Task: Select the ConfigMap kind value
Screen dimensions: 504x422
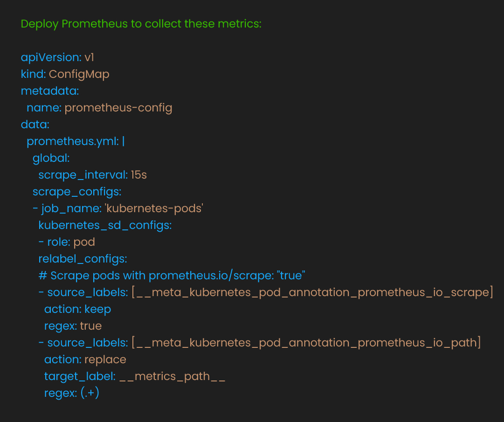Action: 79,75
